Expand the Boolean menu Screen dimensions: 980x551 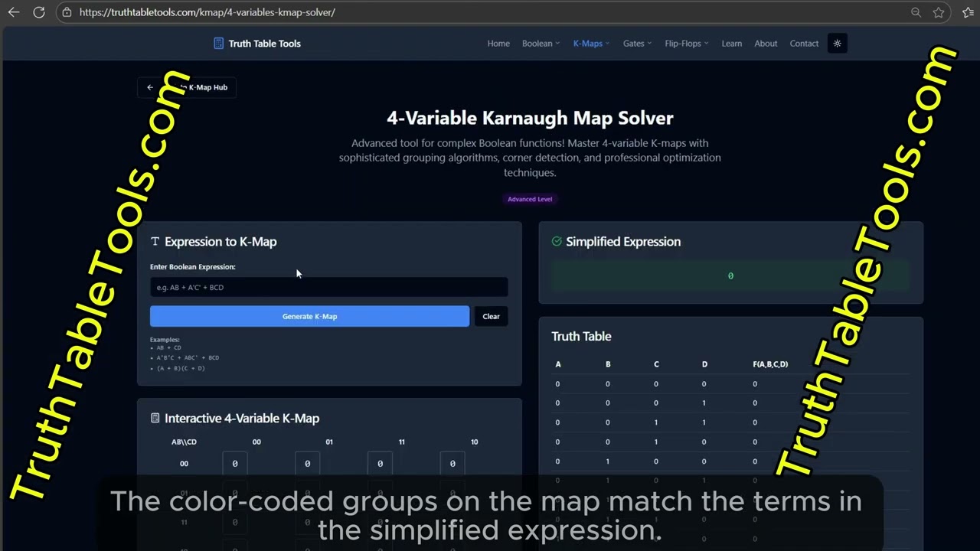click(541, 44)
